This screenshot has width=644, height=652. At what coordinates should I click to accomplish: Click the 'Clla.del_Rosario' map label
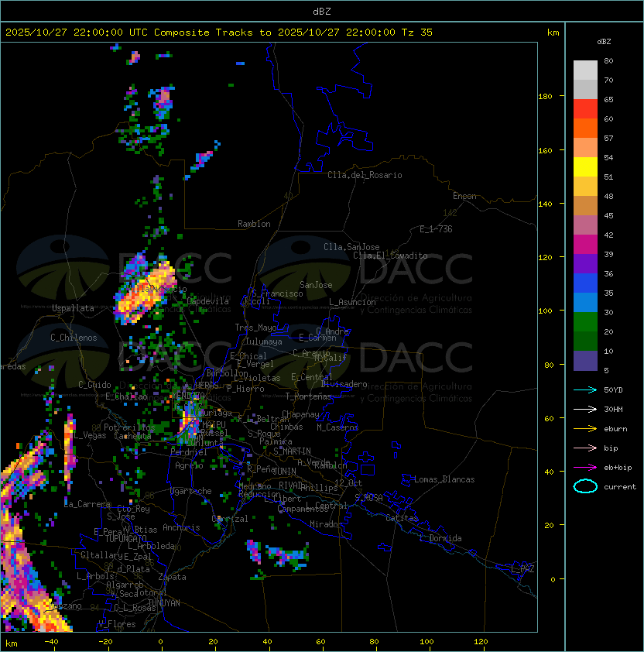365,175
